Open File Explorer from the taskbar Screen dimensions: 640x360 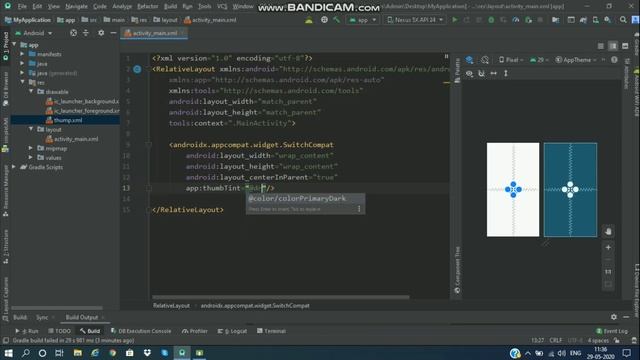pyautogui.click(x=78, y=353)
